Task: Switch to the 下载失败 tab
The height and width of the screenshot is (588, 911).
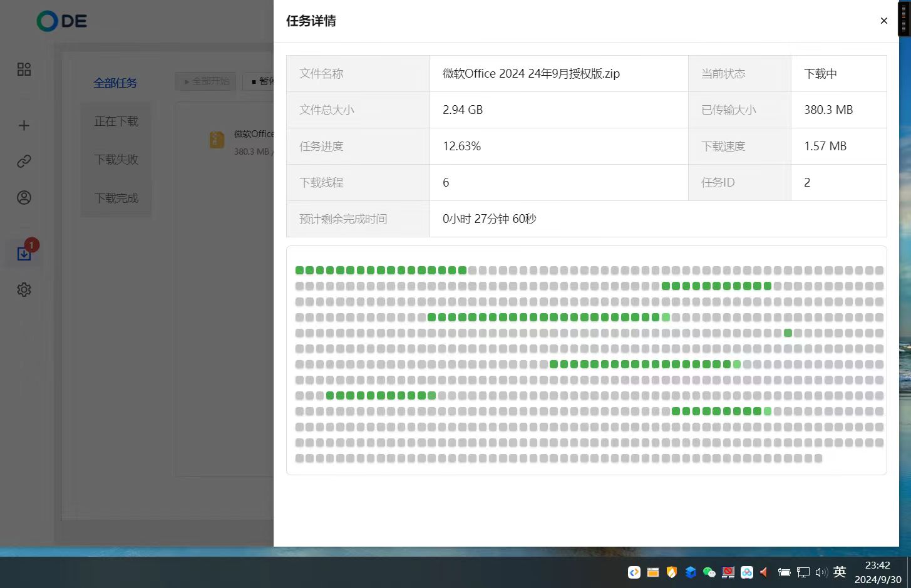Action: point(116,160)
